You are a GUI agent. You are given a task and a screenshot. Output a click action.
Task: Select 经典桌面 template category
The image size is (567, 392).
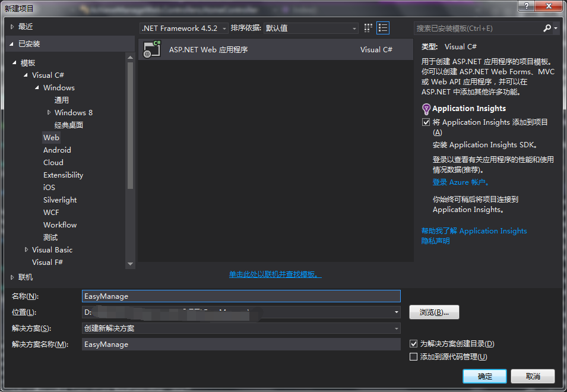click(69, 125)
